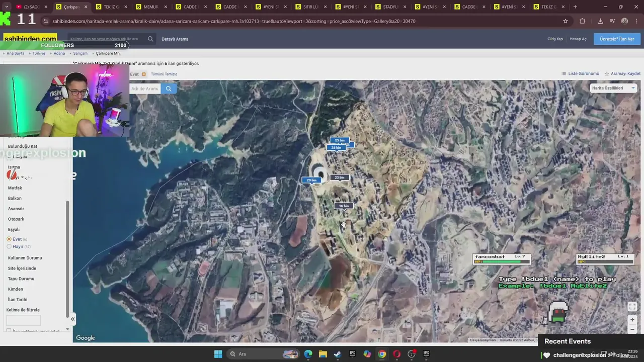The width and height of the screenshot is (644, 362).
Task: Open Google Chrome taskbar icon
Action: coord(382,354)
